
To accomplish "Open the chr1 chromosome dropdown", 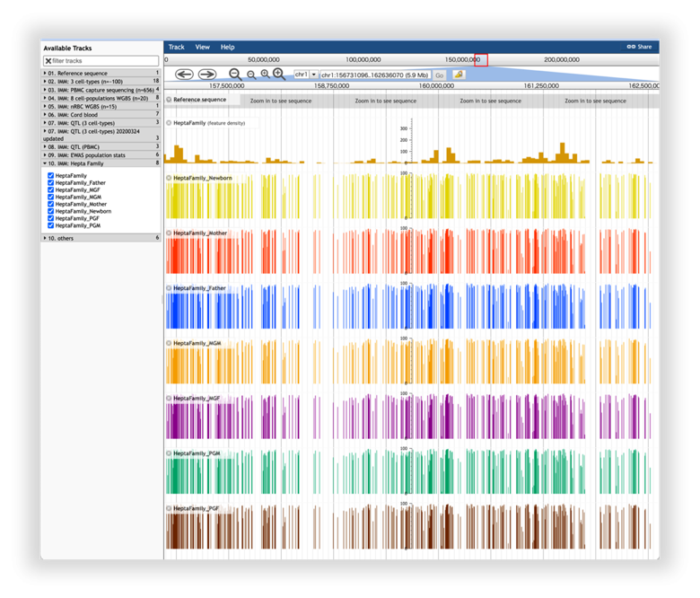I will [x=306, y=75].
